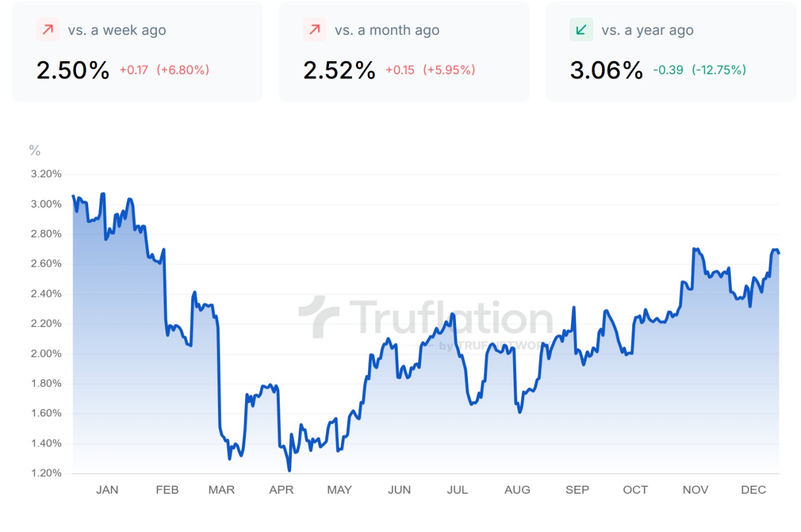The image size is (801, 532).
Task: Click the red up arrow icon in the month card
Action: [x=315, y=29]
